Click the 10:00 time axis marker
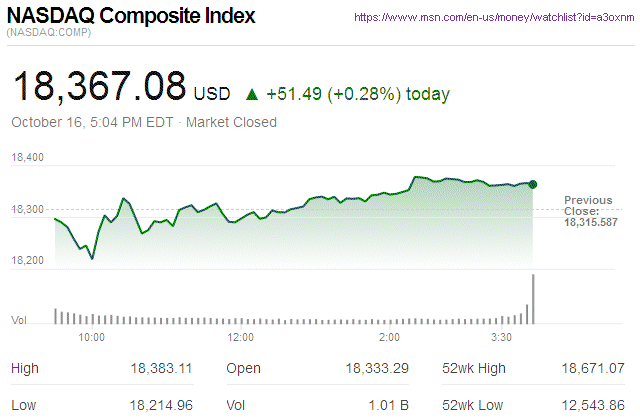The height and width of the screenshot is (420, 640). pyautogui.click(x=91, y=337)
